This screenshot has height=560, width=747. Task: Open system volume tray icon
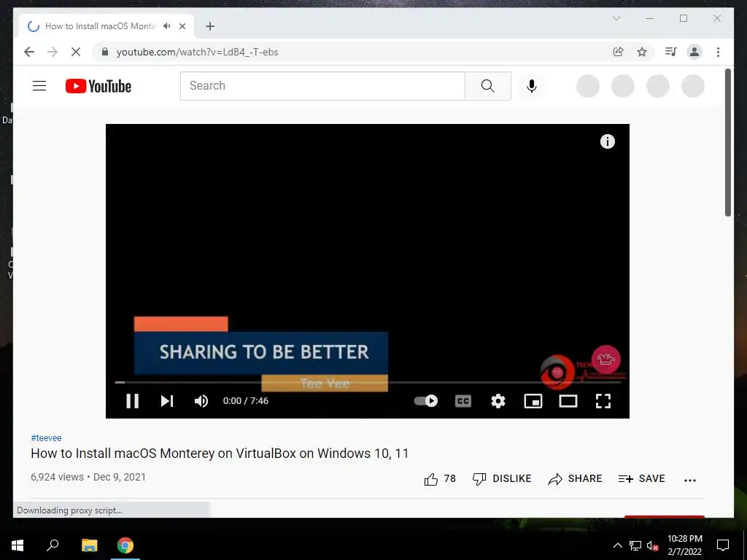653,545
